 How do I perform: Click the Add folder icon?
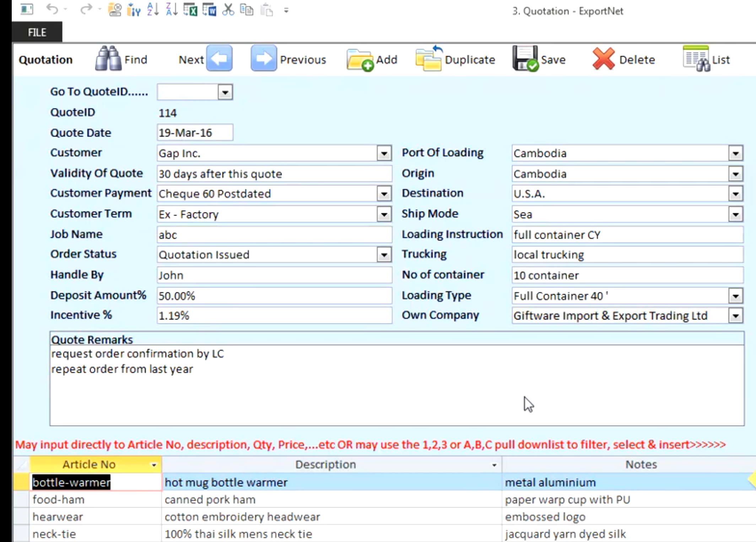click(x=360, y=60)
